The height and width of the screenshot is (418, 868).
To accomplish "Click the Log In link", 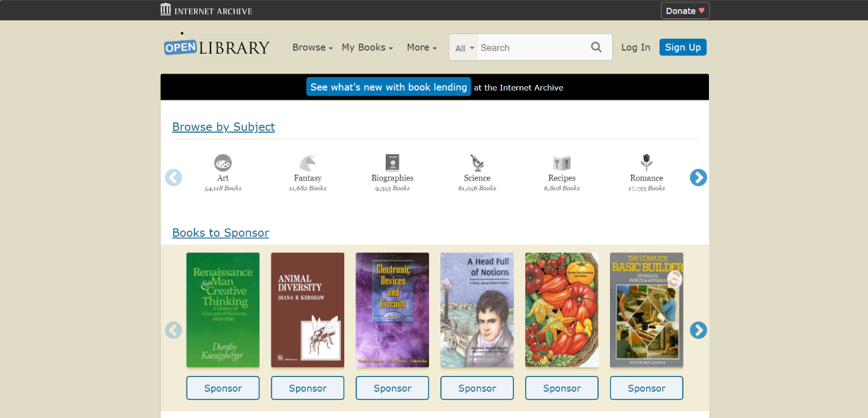I will coord(635,47).
